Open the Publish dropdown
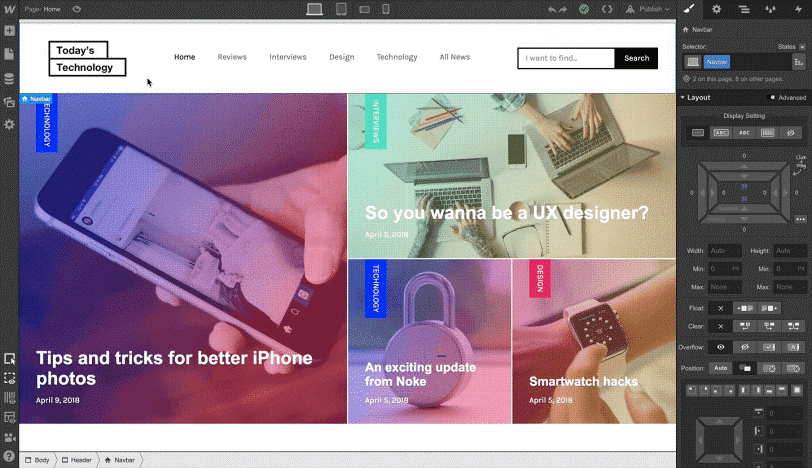This screenshot has height=468, width=812. [648, 9]
